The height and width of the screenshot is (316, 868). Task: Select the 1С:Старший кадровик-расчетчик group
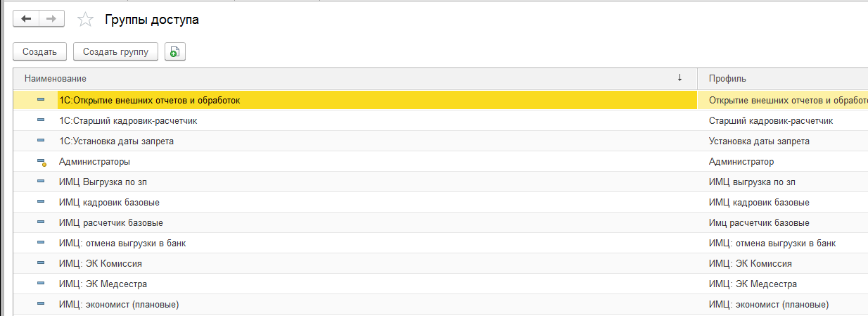point(128,120)
